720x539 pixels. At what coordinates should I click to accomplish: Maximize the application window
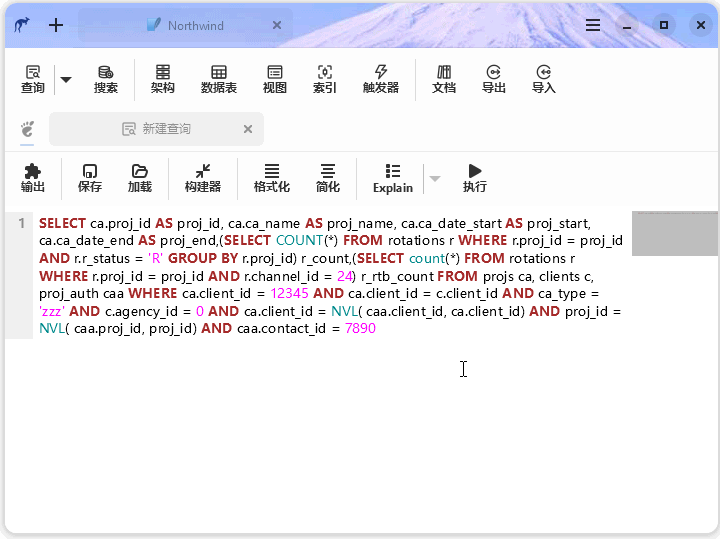coord(664,25)
